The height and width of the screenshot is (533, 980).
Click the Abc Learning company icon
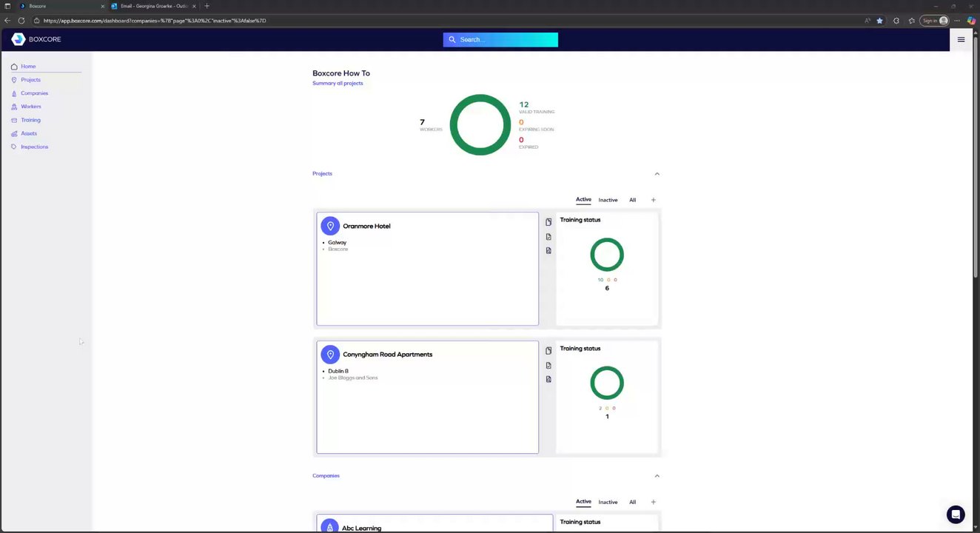329,526
